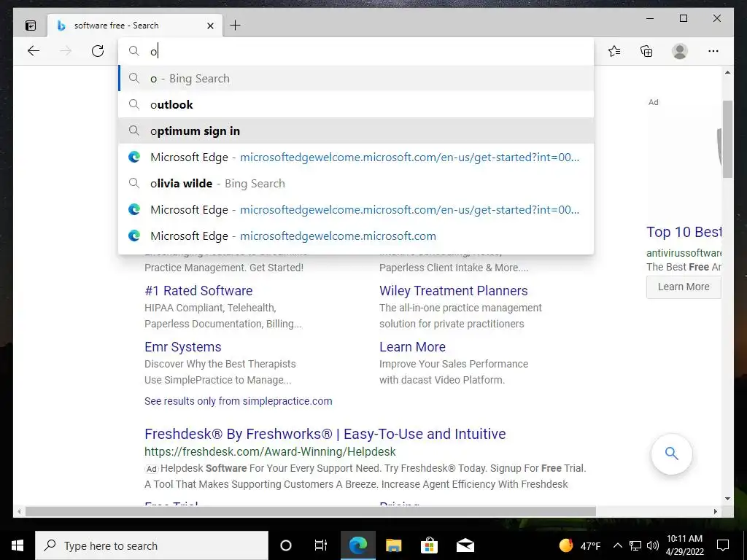
Task: Click the scroll up arrow on the page
Action: (727, 72)
